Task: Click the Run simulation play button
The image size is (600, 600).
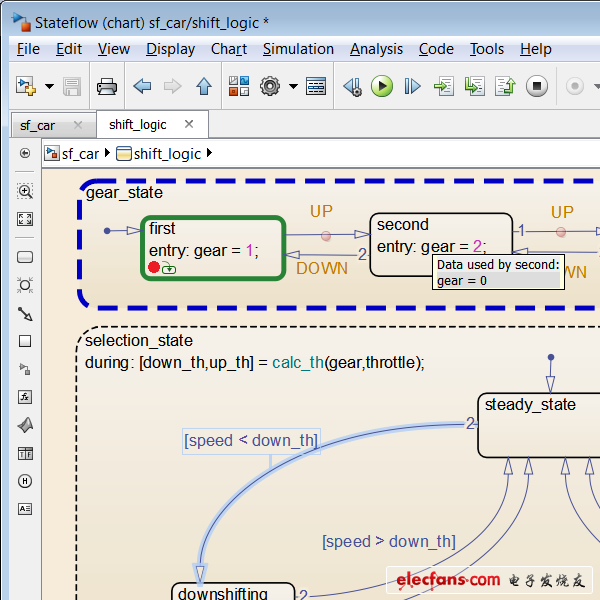Action: click(x=382, y=87)
